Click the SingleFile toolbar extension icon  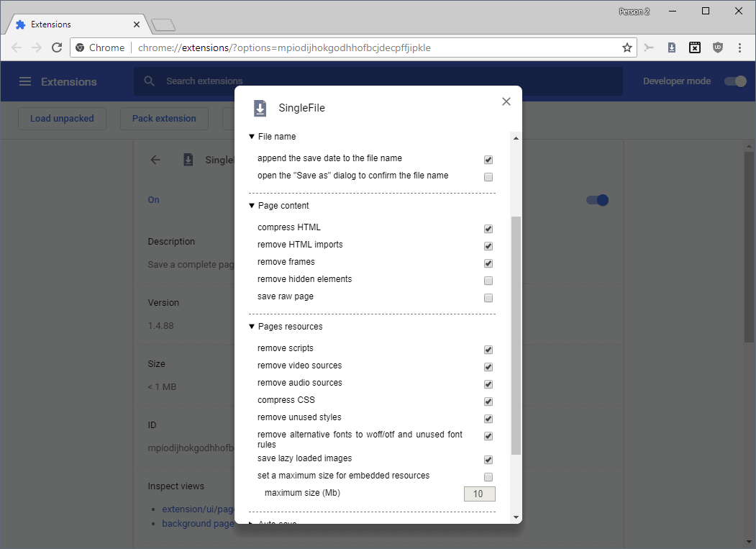pyautogui.click(x=672, y=47)
